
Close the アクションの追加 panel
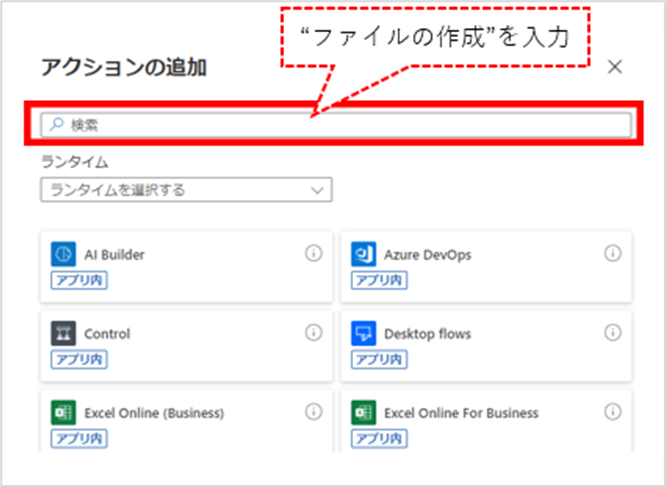point(615,67)
